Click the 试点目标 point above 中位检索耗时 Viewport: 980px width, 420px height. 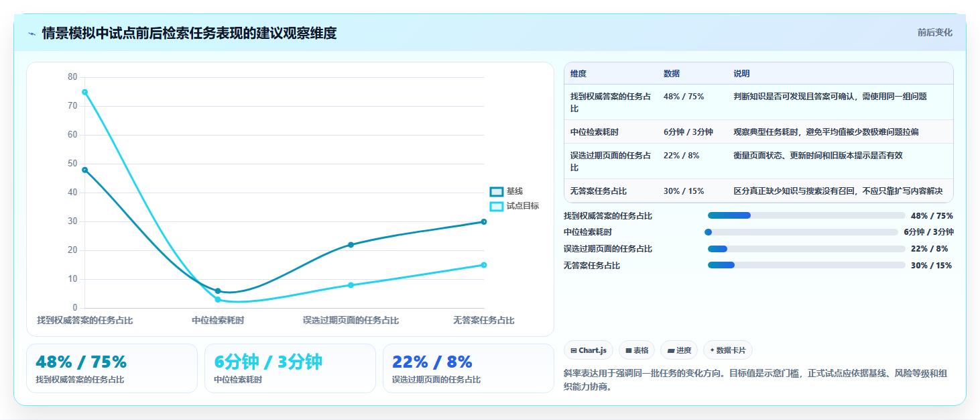218,300
